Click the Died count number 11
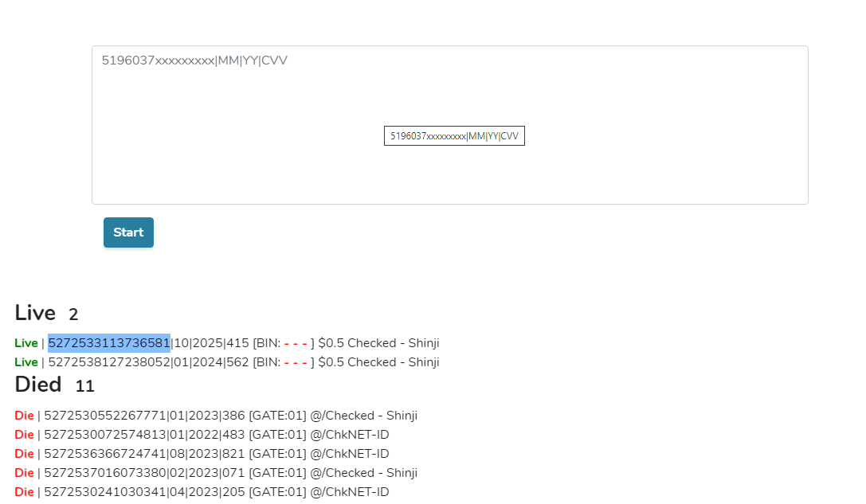The height and width of the screenshot is (504, 866). pyautogui.click(x=85, y=386)
